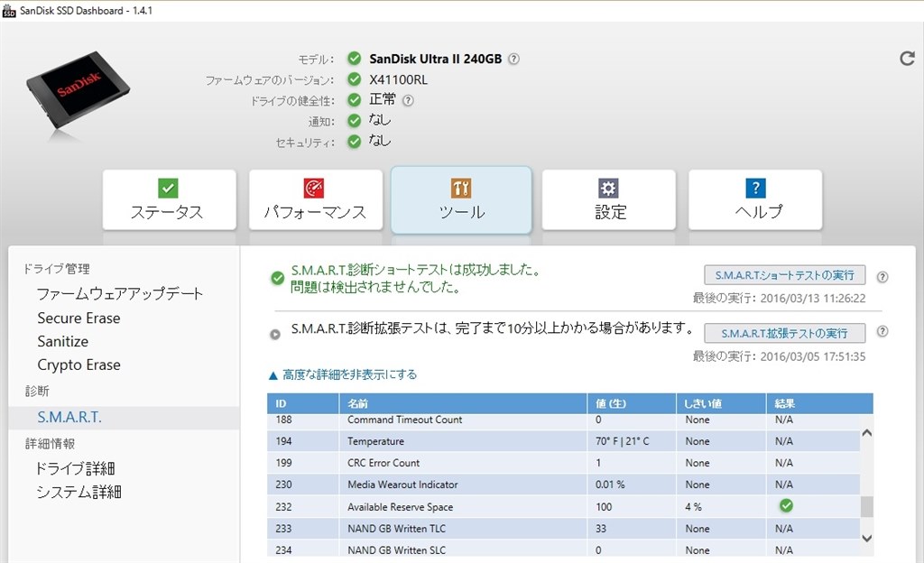This screenshot has height=563, width=924.
Task: Select the ツール tab
Action: (461, 199)
